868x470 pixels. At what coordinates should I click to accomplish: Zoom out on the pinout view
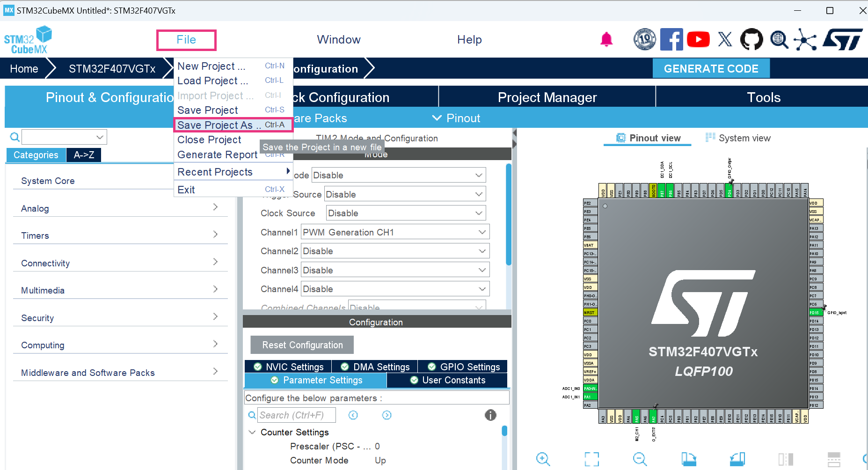(640, 459)
